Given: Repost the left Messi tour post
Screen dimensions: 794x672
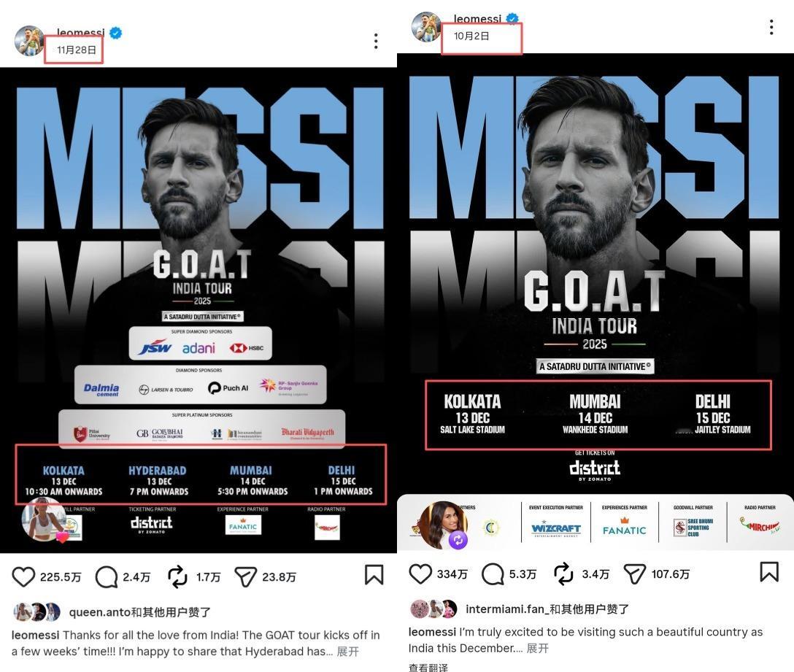Looking at the screenshot, I should 177,576.
